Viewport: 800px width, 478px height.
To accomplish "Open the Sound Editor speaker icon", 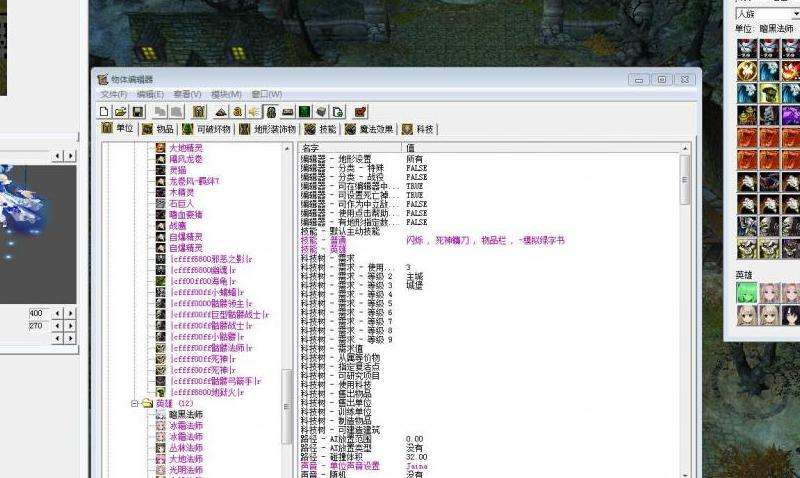I will 254,112.
